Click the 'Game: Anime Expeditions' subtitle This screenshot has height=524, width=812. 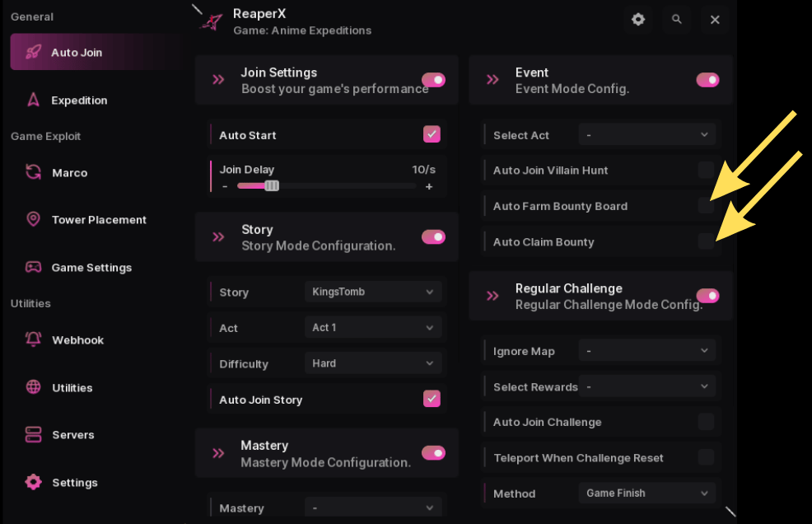pos(302,30)
